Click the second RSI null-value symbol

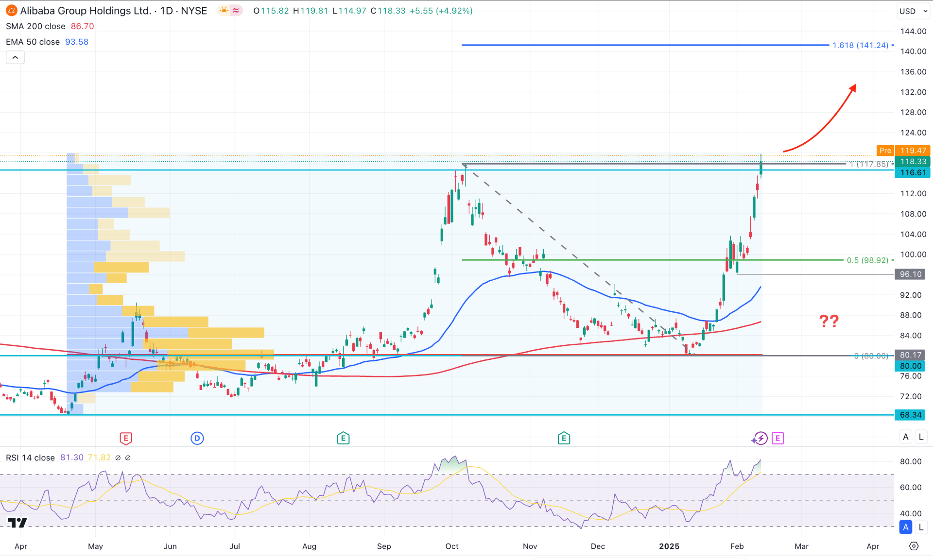[128, 458]
